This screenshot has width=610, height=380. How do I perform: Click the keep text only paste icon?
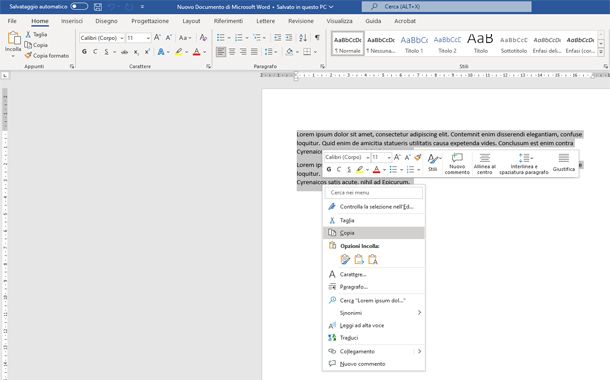coord(373,259)
